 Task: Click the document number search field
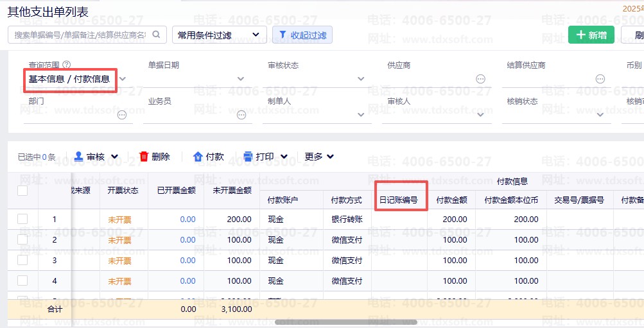click(x=80, y=35)
